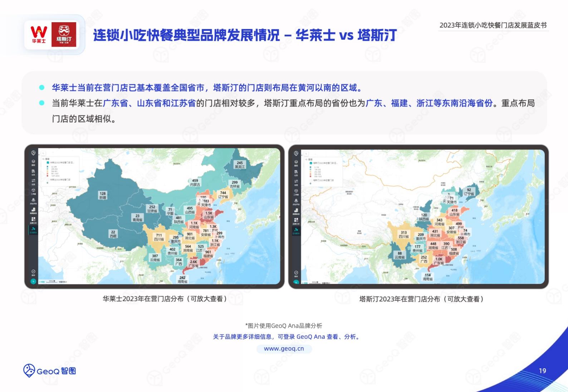
Task: Open filter sliders icon in Tastien sidebar
Action: tap(296, 181)
